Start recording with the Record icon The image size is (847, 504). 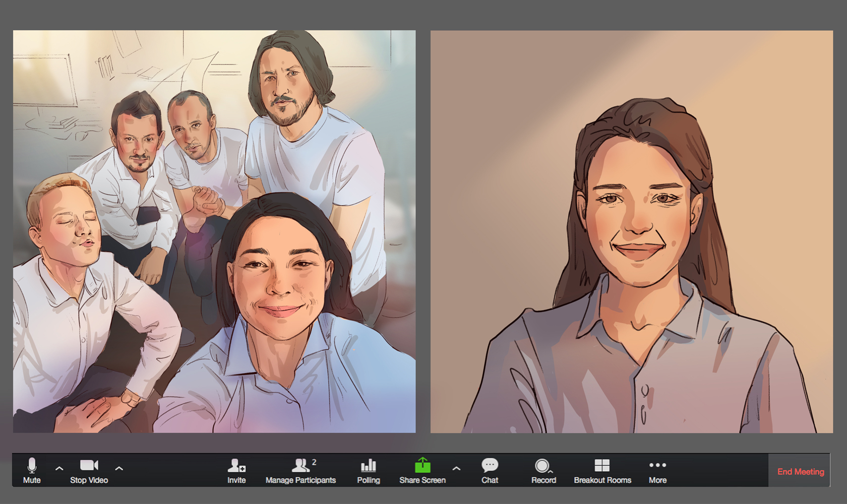542,465
